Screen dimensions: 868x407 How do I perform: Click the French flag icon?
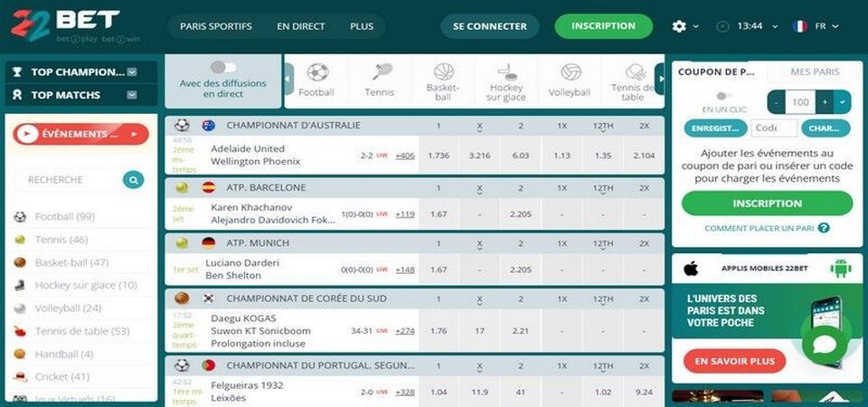[800, 26]
